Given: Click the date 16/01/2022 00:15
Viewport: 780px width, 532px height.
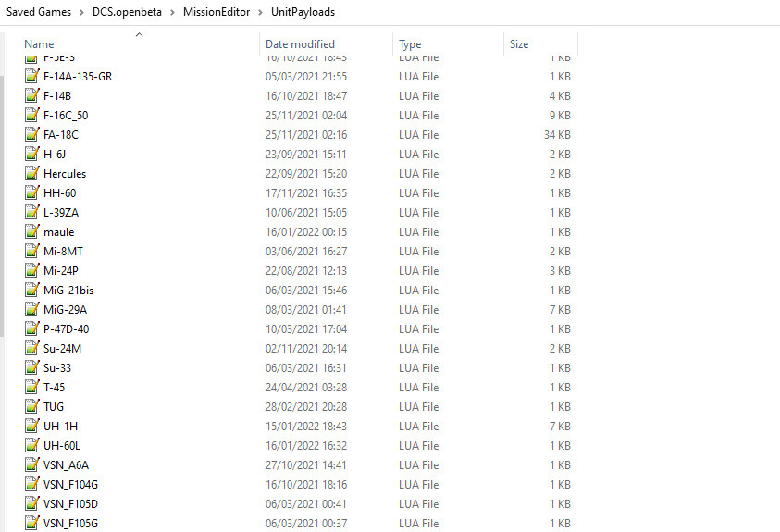Looking at the screenshot, I should 306,231.
